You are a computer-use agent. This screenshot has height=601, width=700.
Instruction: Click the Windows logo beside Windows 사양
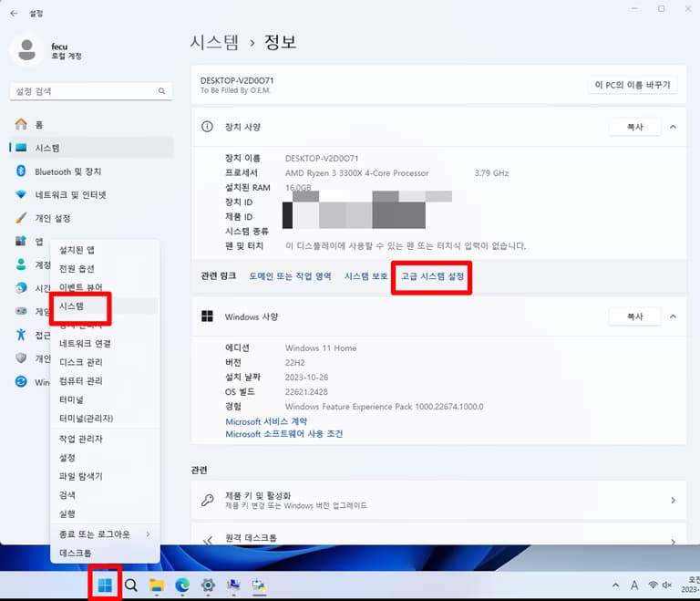(207, 316)
